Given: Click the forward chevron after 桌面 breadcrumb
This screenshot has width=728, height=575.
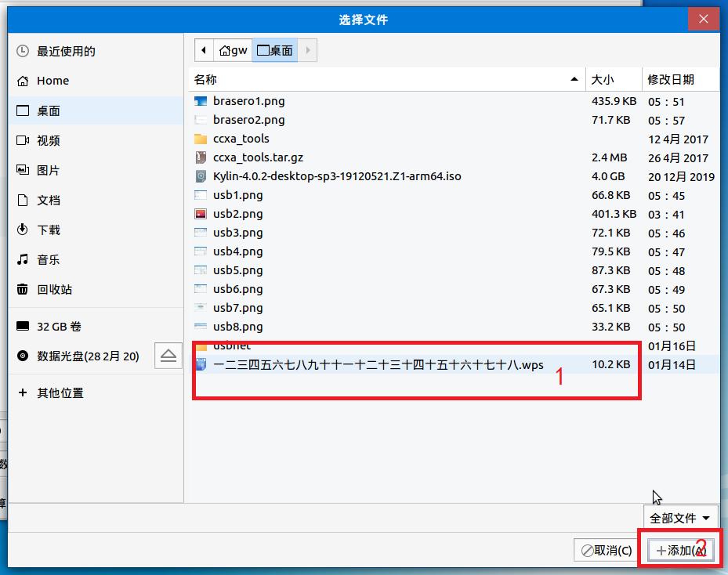Looking at the screenshot, I should tap(306, 49).
